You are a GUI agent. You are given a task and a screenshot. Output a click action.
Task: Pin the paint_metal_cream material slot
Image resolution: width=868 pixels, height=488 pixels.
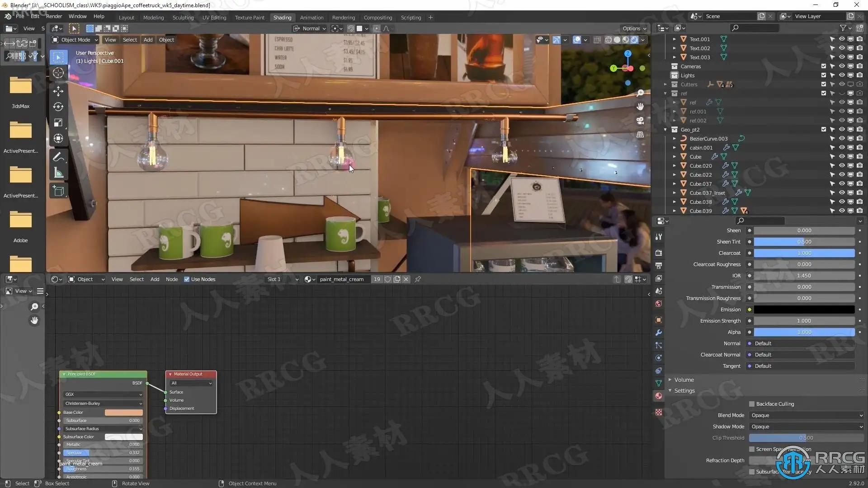click(x=418, y=279)
